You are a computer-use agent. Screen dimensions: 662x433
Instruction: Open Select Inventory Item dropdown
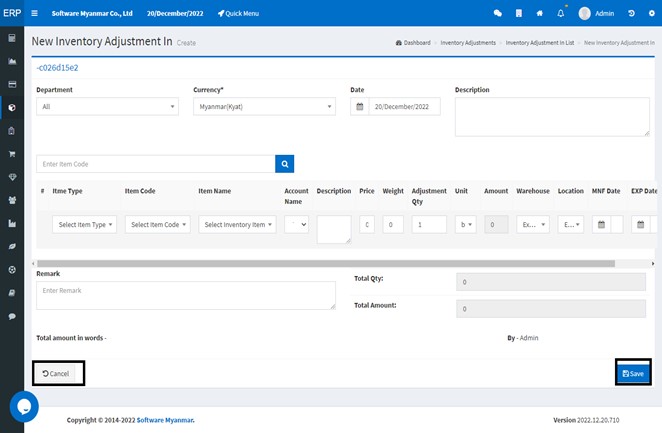tap(237, 225)
